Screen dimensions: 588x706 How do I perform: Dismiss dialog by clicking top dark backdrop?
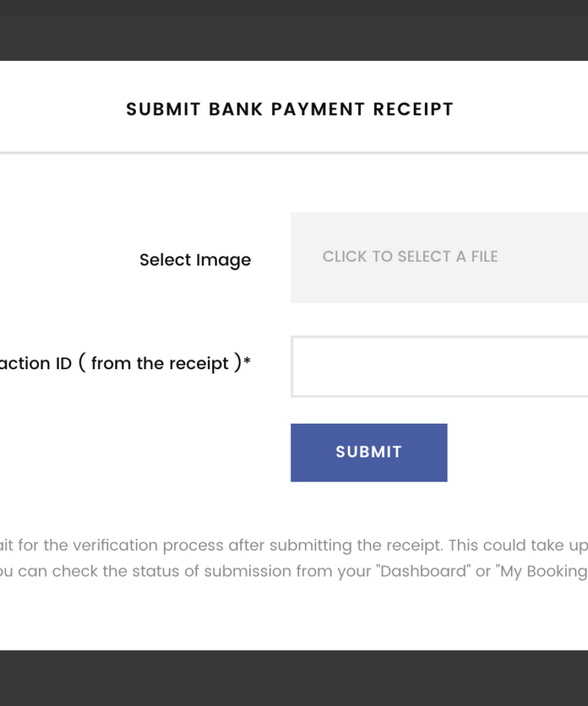pyautogui.click(x=294, y=29)
